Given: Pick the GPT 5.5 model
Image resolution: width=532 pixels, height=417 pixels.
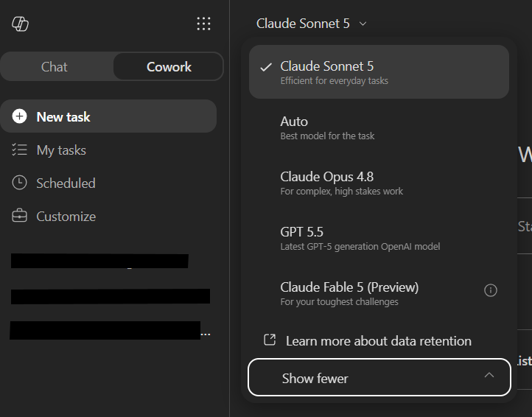Looking at the screenshot, I should click(x=379, y=238).
